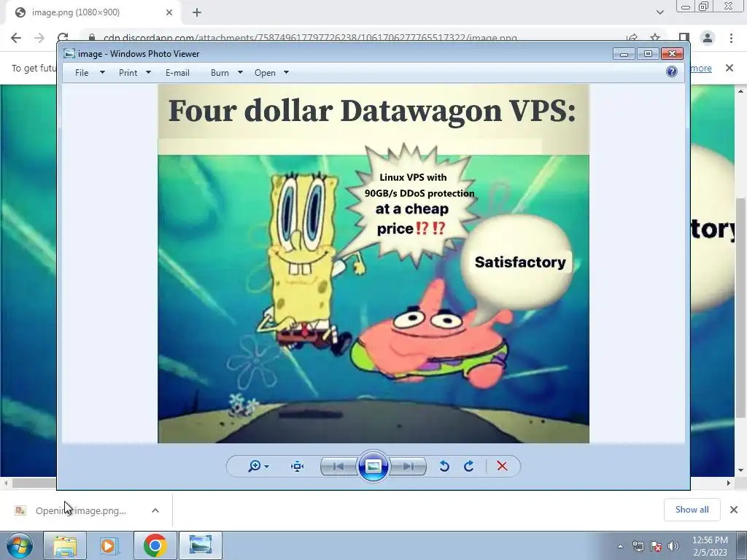Go to previous image in Photo Viewer
The width and height of the screenshot is (747, 560).
coord(338,466)
